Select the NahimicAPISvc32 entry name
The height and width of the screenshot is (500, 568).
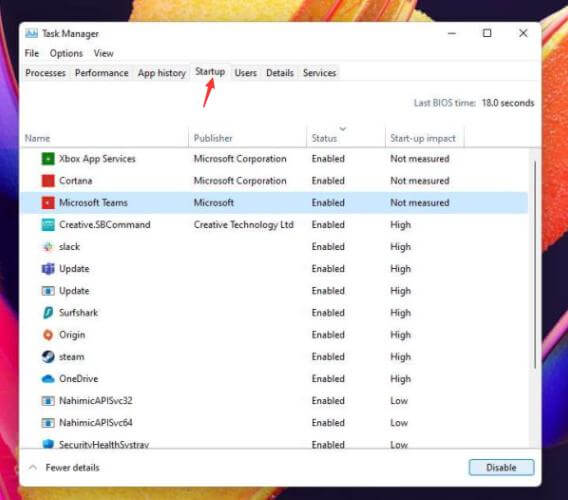(96, 401)
